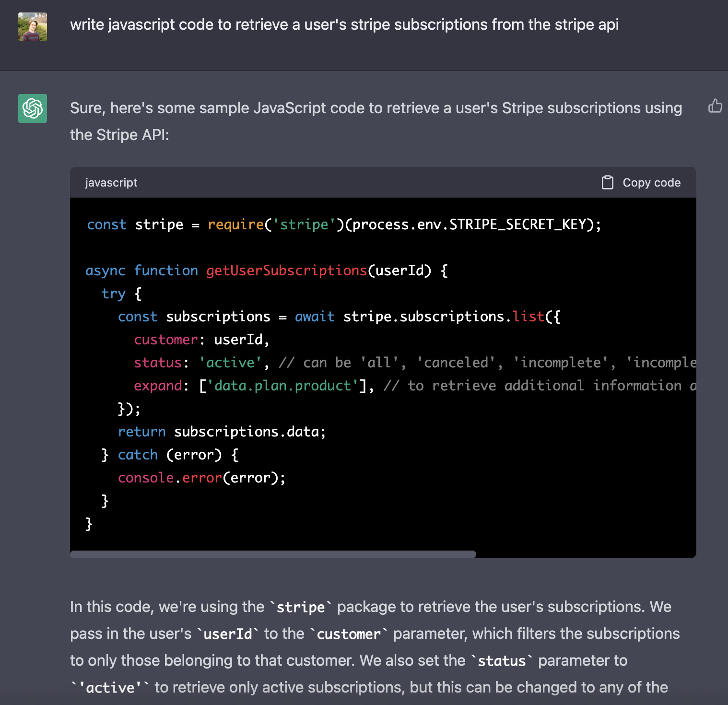Click the javascript language label

111,183
